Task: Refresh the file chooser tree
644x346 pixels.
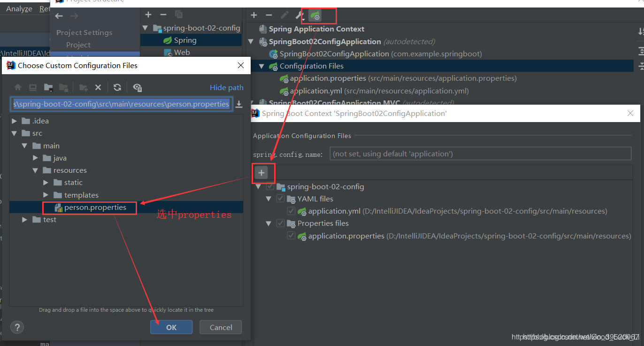Action: tap(117, 87)
